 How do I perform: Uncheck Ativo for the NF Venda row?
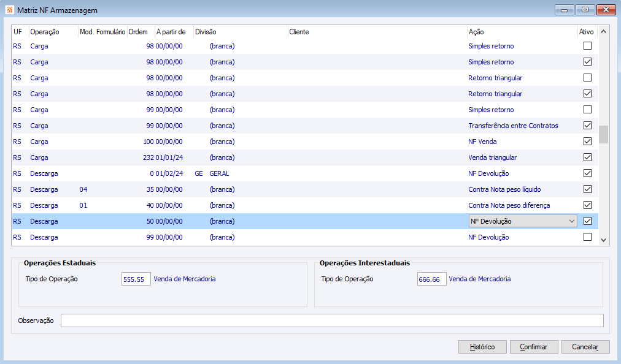click(587, 141)
